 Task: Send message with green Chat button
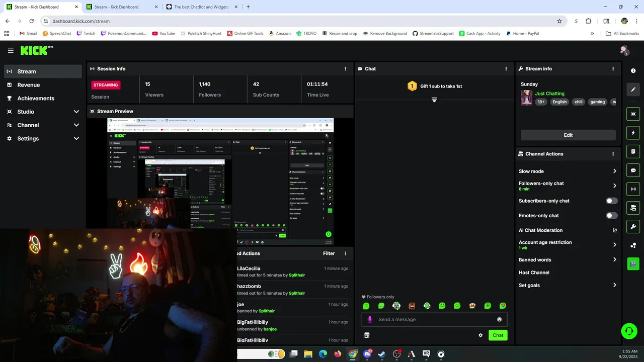pyautogui.click(x=498, y=335)
